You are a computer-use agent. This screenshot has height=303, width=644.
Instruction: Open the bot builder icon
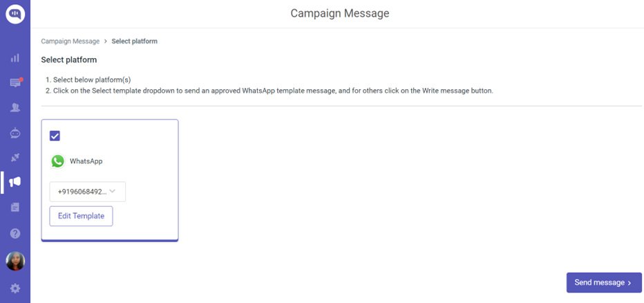point(15,133)
